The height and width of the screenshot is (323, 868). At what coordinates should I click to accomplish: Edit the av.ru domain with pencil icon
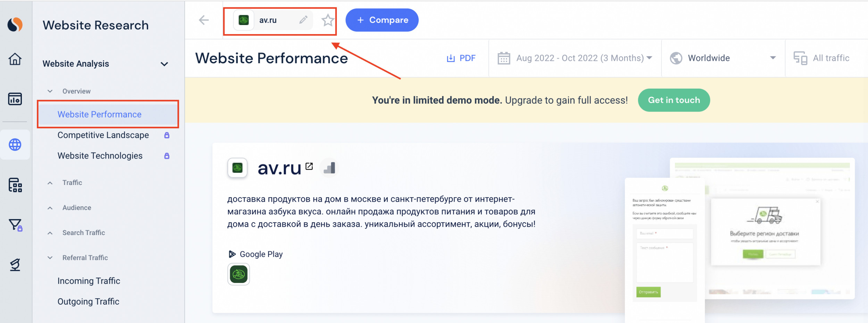coord(303,20)
